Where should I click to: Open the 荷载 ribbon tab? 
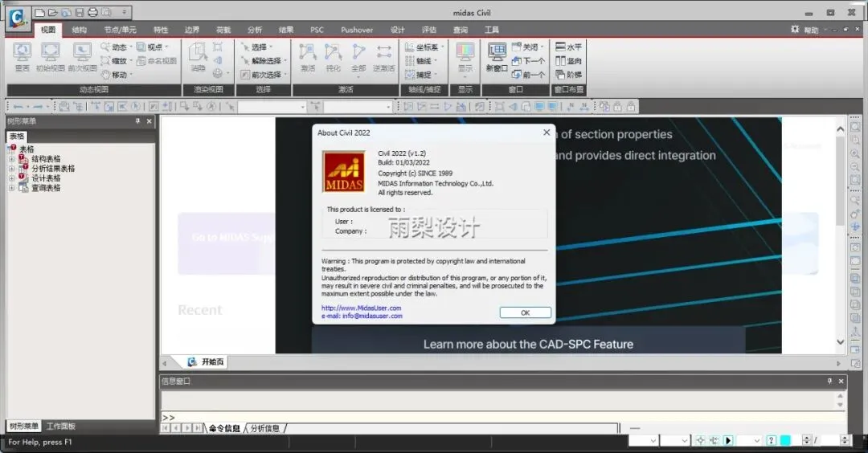point(223,30)
